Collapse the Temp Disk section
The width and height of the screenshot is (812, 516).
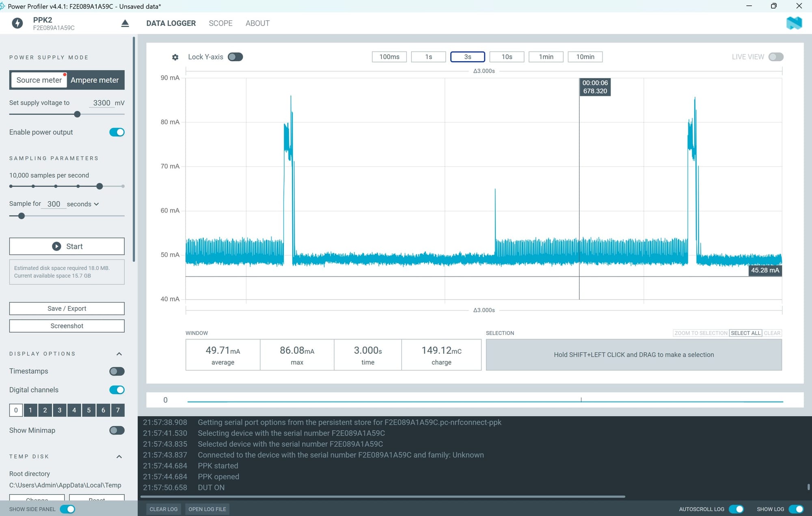tap(119, 457)
